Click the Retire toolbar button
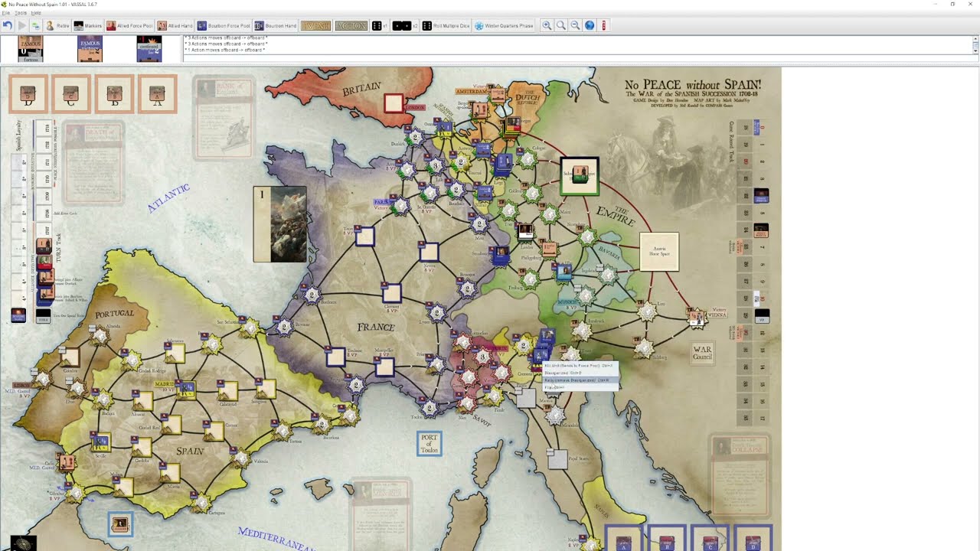Image resolution: width=980 pixels, height=551 pixels. tap(57, 25)
